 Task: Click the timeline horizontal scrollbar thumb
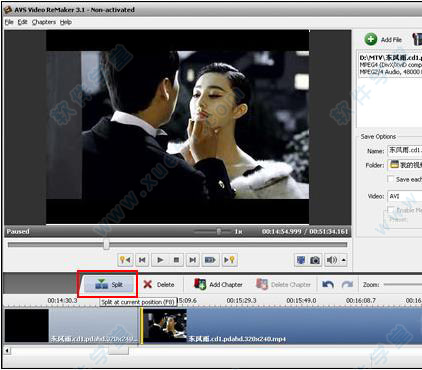click(x=118, y=350)
